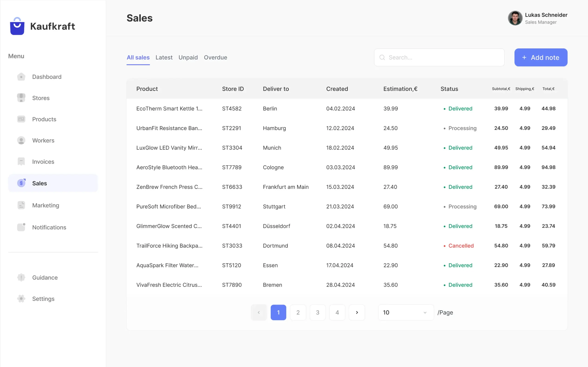The width and height of the screenshot is (588, 367).
Task: Open the Overdue sales tab
Action: click(x=215, y=57)
